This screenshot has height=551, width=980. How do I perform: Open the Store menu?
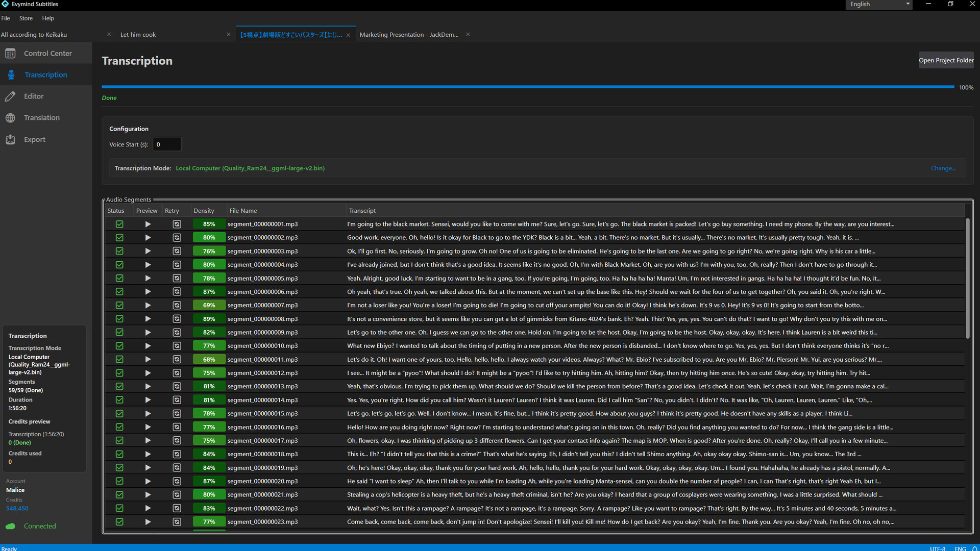26,18
